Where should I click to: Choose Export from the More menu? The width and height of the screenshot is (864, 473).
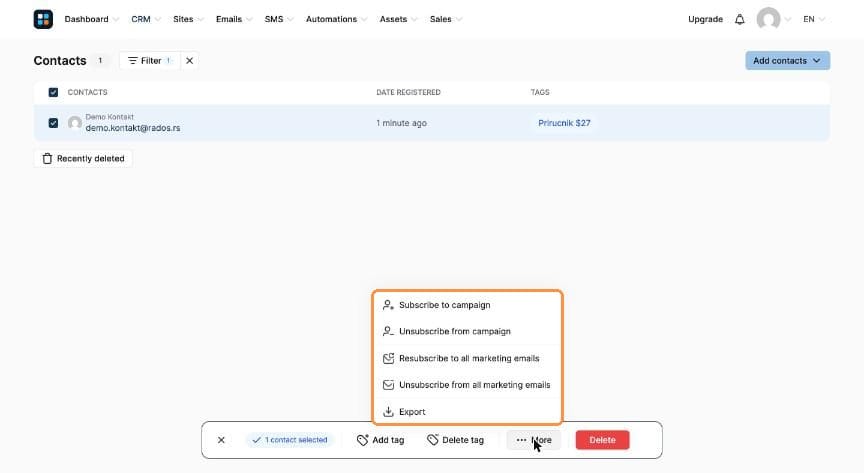point(467,412)
